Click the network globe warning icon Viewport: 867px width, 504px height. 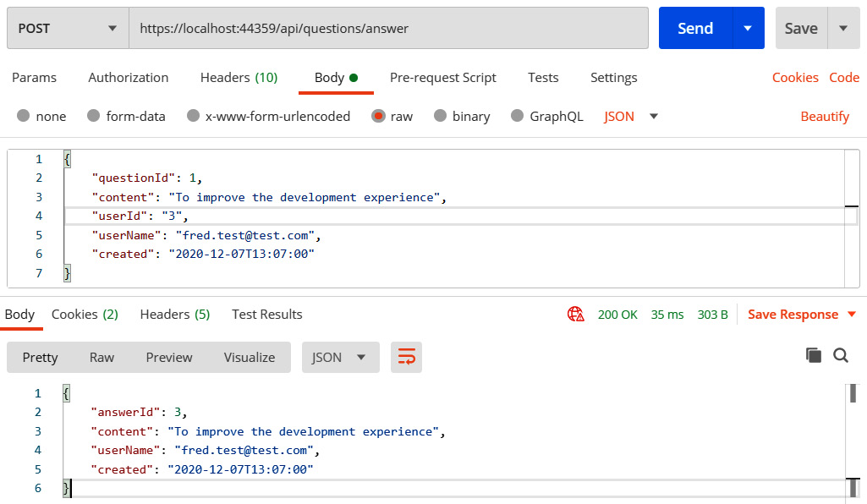pos(576,315)
